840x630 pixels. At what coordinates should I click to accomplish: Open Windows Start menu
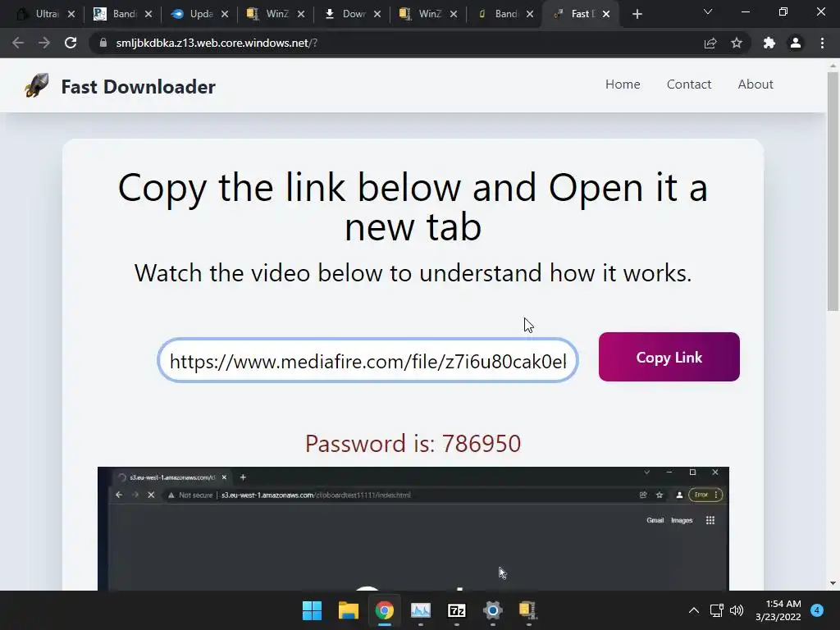[312, 610]
